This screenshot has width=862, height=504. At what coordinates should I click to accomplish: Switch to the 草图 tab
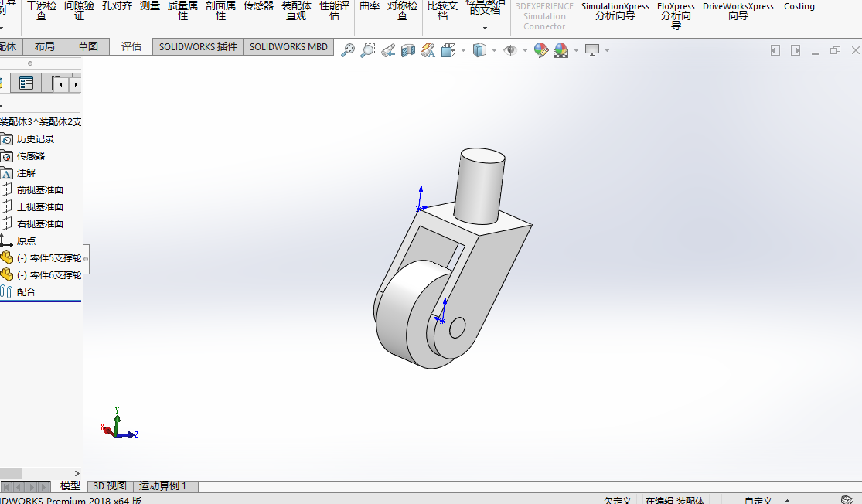[87, 46]
